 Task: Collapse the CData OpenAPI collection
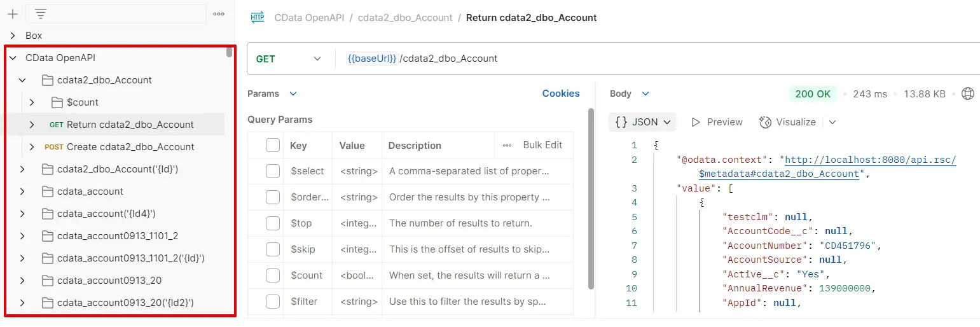point(13,58)
